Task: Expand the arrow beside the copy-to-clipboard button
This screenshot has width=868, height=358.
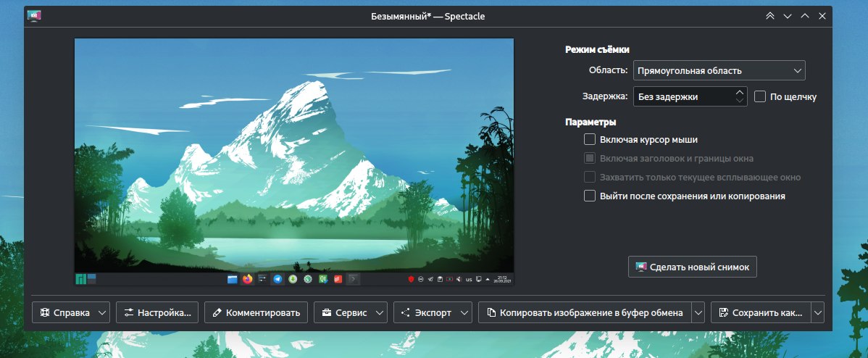Action: click(698, 312)
